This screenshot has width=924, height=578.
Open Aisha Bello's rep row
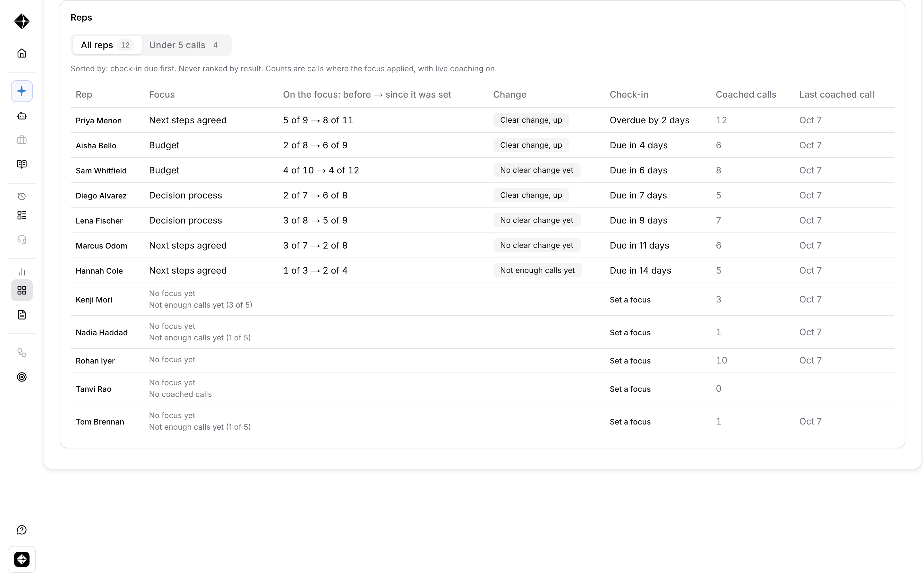pyautogui.click(x=482, y=145)
